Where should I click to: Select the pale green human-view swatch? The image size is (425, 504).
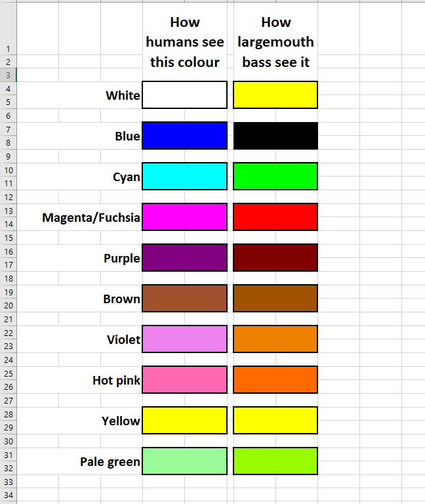[184, 461]
